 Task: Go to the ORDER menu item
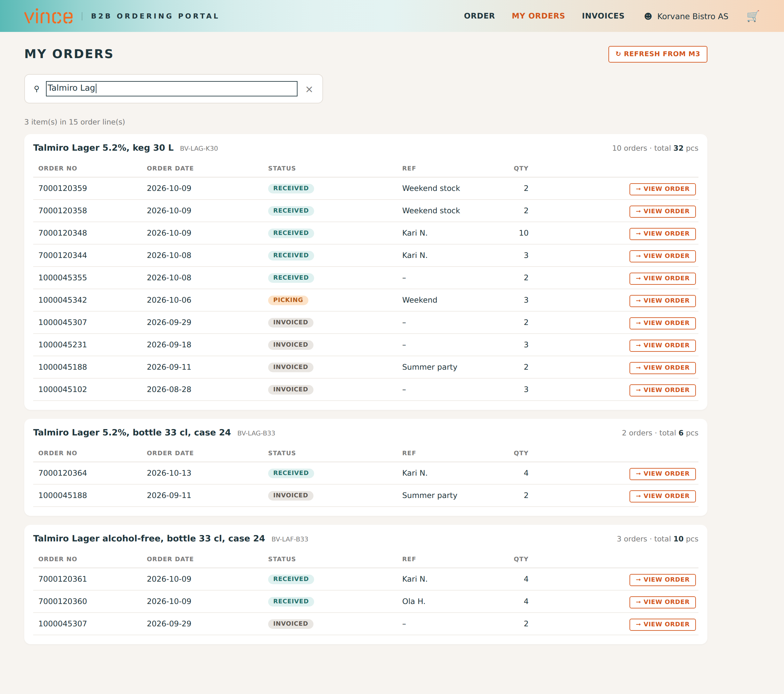click(x=479, y=16)
